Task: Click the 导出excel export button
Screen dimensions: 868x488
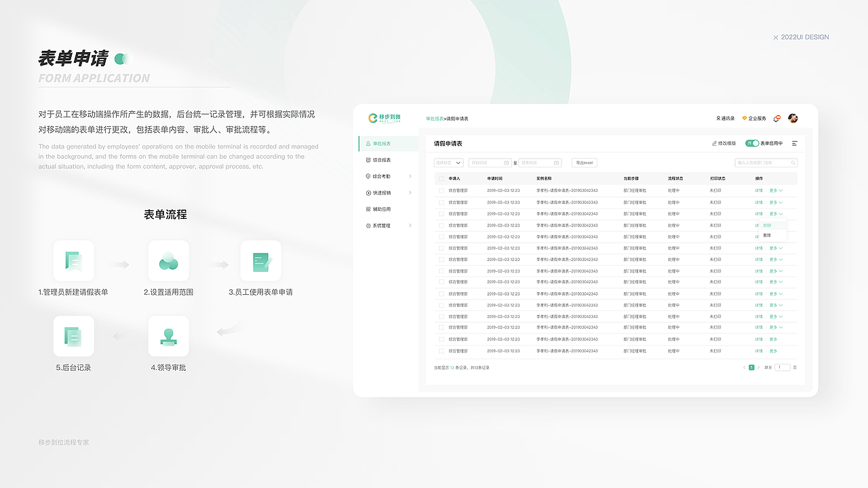Action: pos(583,163)
